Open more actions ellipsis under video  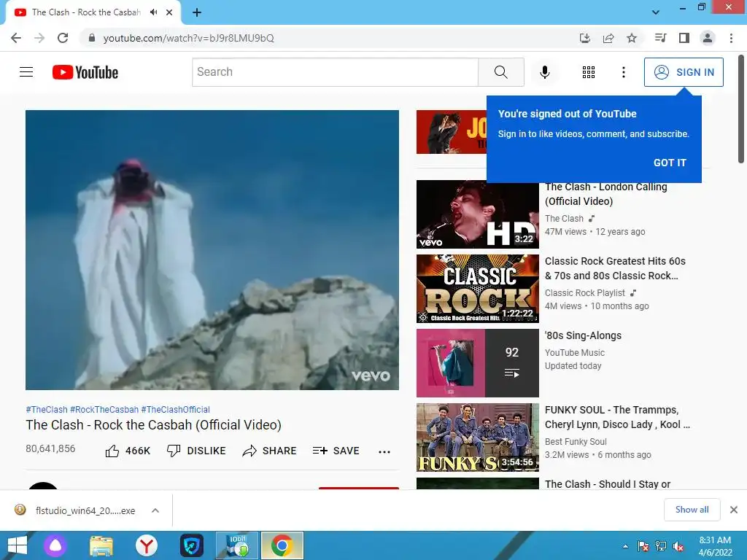pos(384,451)
